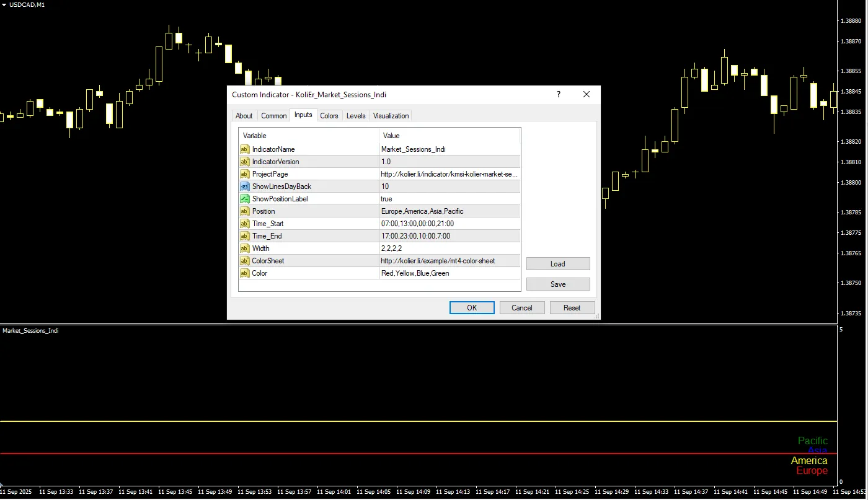Click the string icon beside IndicatorName
The image size is (868, 500).
point(244,149)
